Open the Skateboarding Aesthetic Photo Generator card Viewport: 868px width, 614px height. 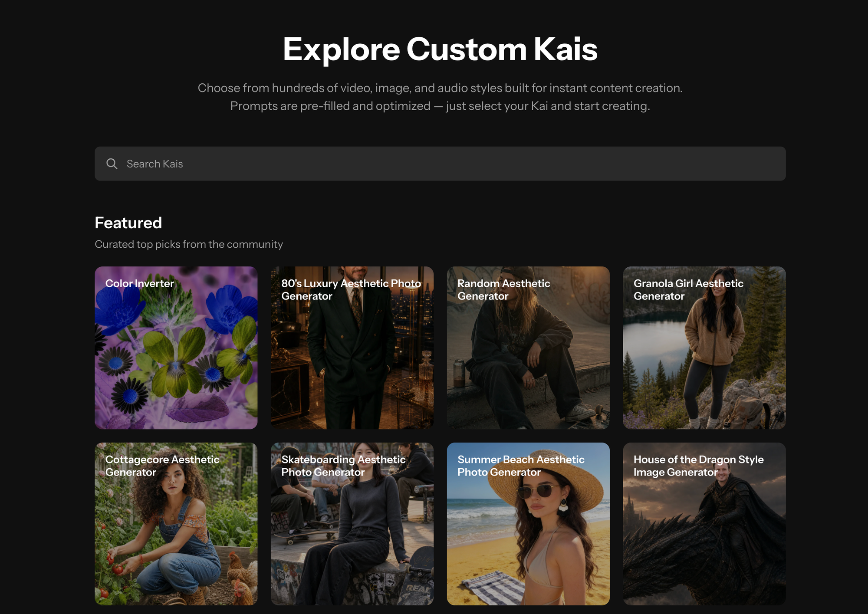point(352,524)
